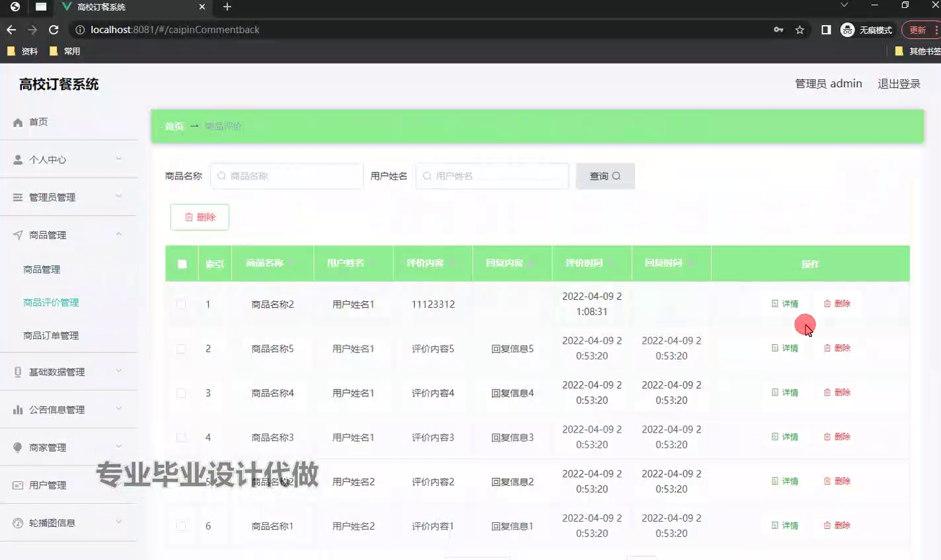Go back with the browser back arrow
This screenshot has height=560, width=941.
11,30
